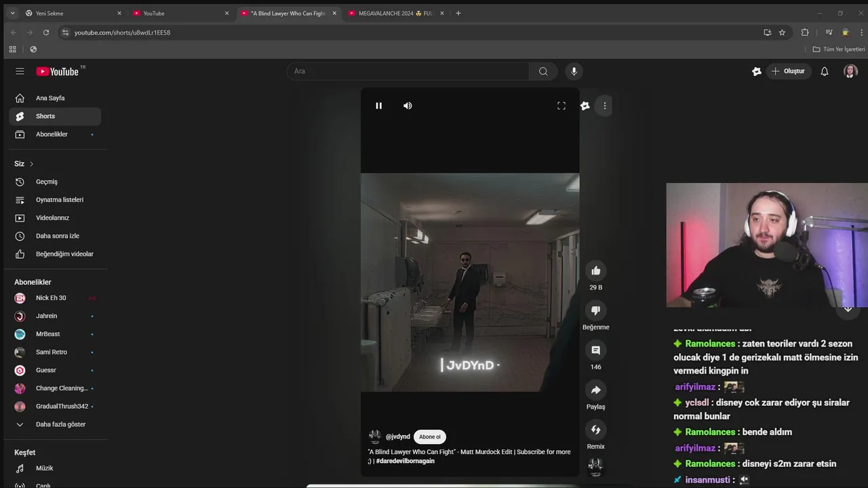Like the Short with thumbs up
Viewport: 868px width, 488px height.
point(596,271)
